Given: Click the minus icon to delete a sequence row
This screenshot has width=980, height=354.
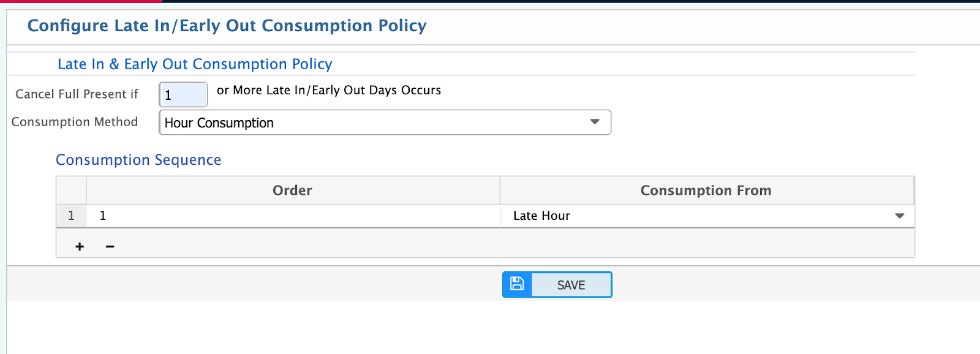Looking at the screenshot, I should tap(110, 246).
